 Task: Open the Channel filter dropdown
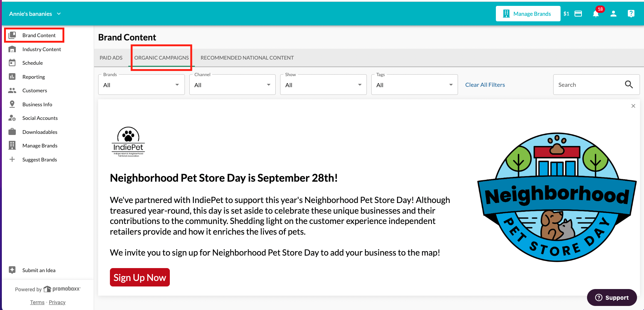(232, 85)
